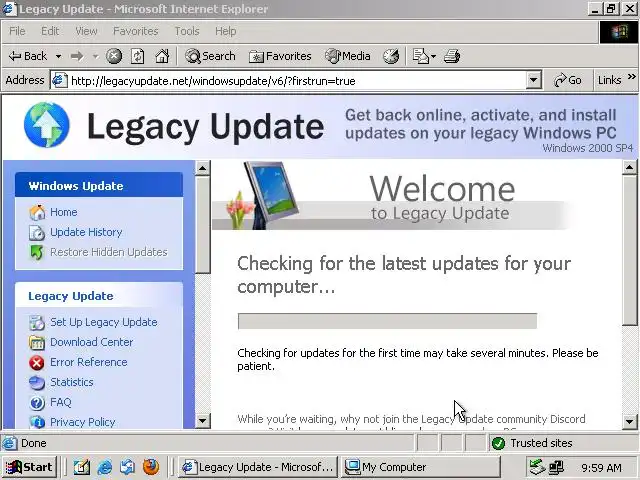Click the Privacy Policy info icon
Viewport: 640px width, 480px height.
click(x=37, y=422)
